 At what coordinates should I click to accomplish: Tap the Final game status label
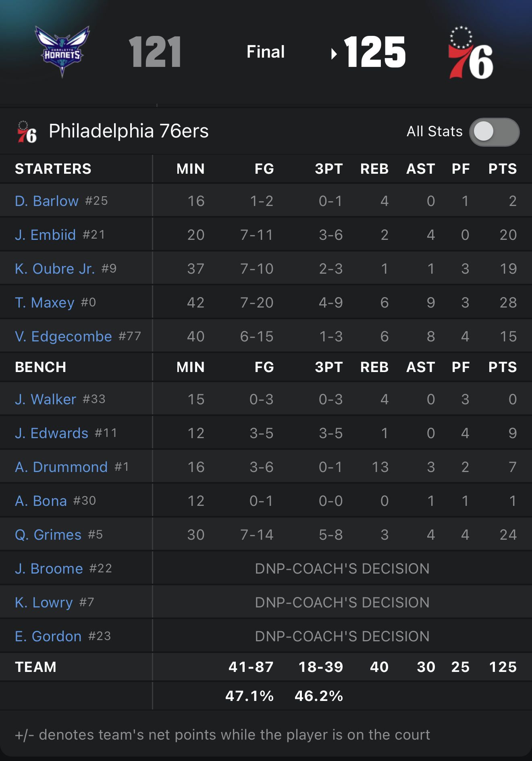click(x=266, y=52)
